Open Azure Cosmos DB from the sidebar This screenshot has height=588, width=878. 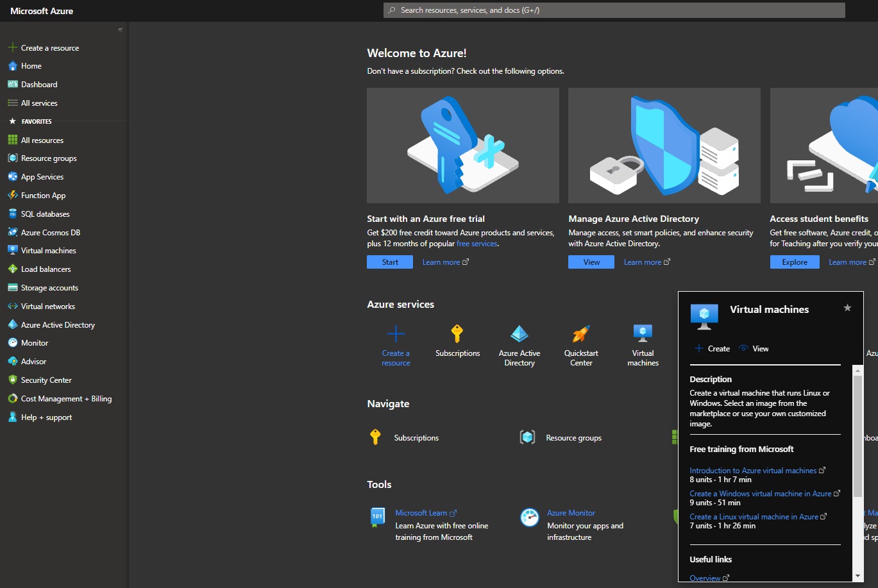[x=50, y=233]
